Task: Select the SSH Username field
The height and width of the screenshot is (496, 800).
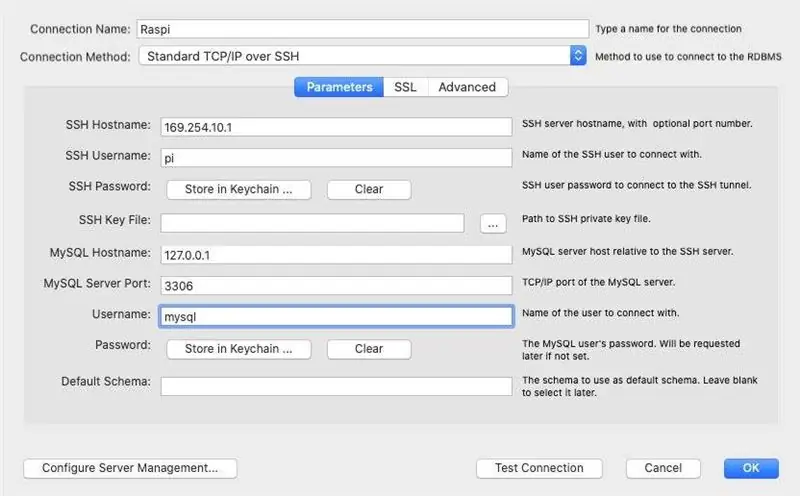Action: click(x=336, y=158)
